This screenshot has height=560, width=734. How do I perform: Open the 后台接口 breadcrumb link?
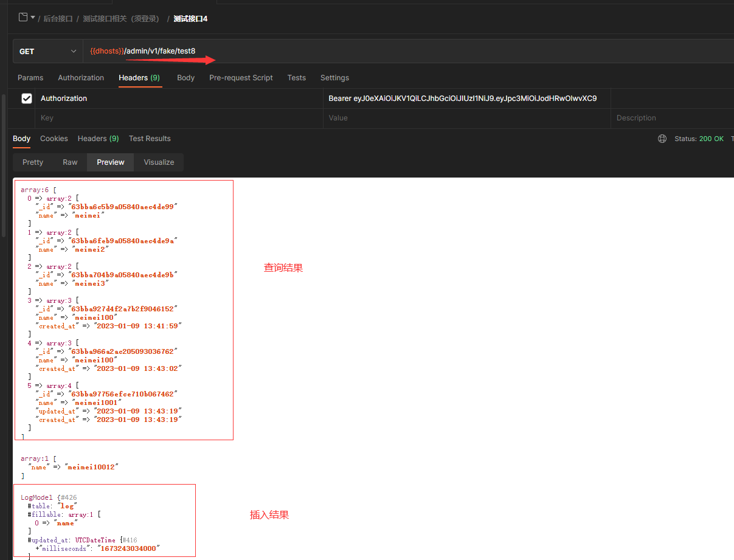tap(58, 19)
